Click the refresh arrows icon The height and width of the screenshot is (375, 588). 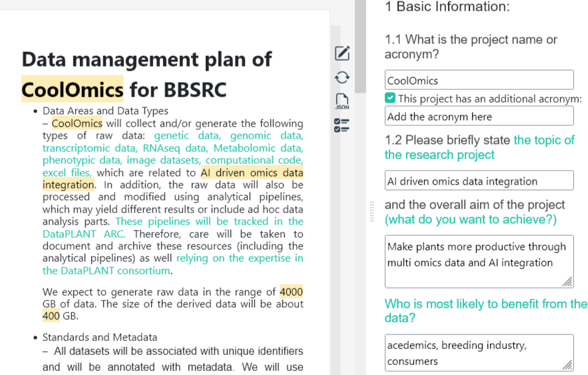(x=342, y=77)
